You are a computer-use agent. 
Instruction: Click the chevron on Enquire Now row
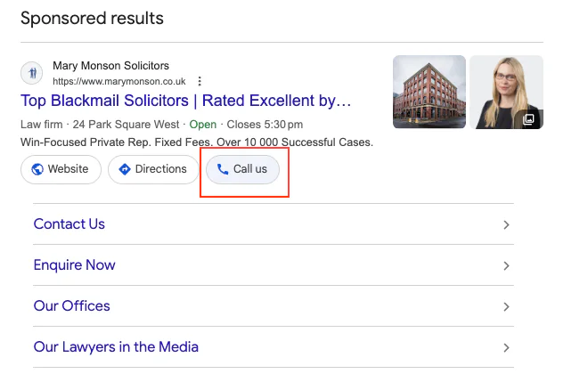pos(506,265)
